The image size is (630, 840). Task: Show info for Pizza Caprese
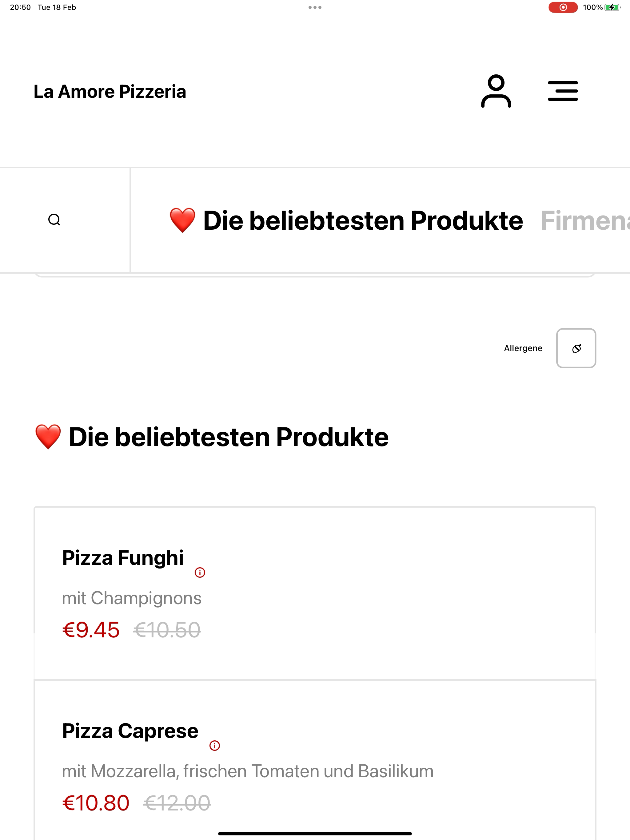coord(215,745)
